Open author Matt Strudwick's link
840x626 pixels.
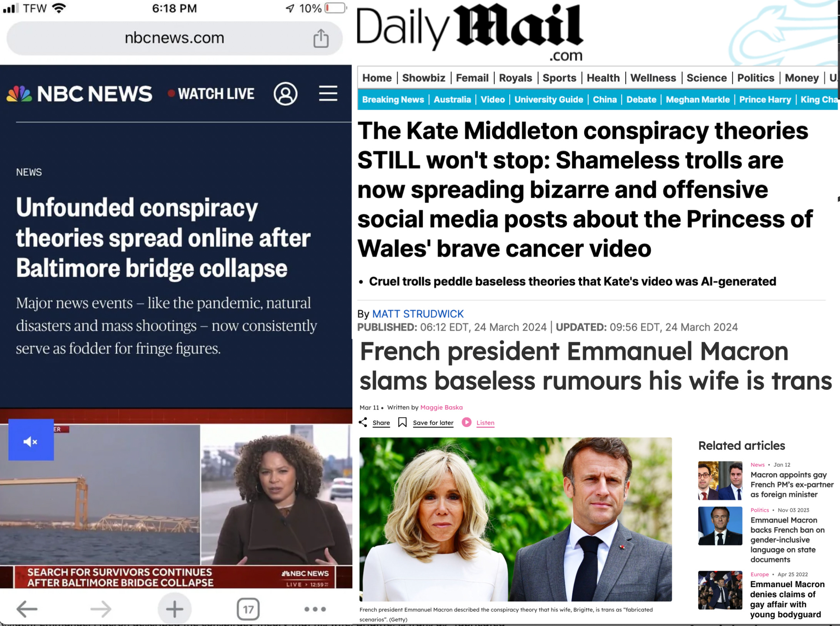(418, 314)
